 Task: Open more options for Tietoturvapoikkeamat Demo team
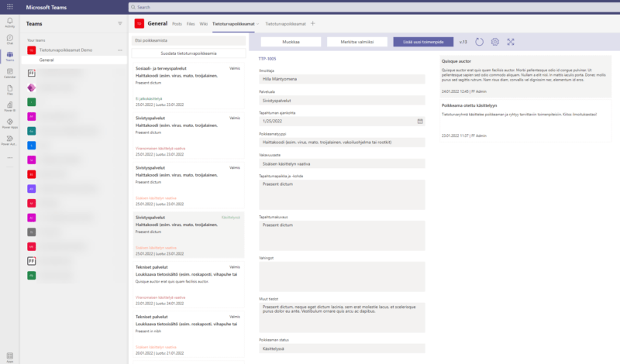pos(119,50)
